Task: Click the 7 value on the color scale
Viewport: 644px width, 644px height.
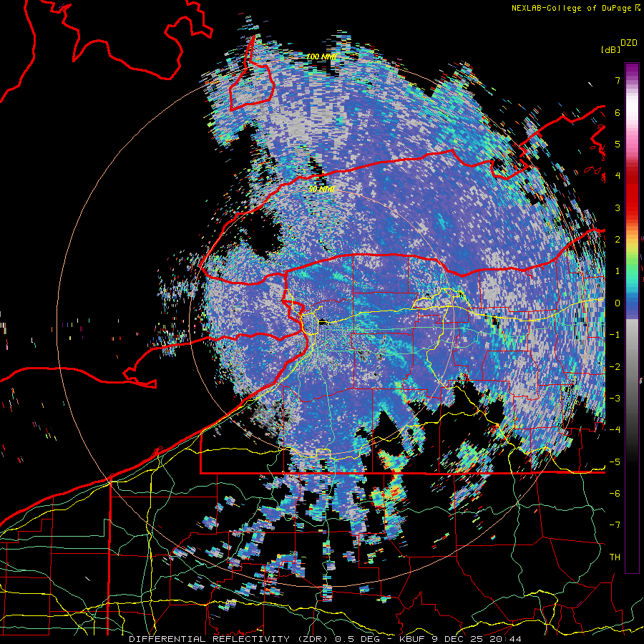Action: pos(618,80)
